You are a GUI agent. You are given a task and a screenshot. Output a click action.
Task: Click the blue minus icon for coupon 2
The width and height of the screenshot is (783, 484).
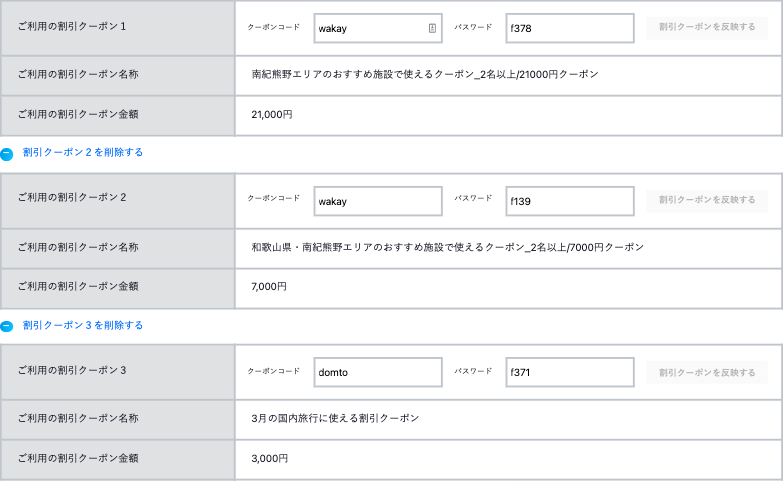point(7,154)
